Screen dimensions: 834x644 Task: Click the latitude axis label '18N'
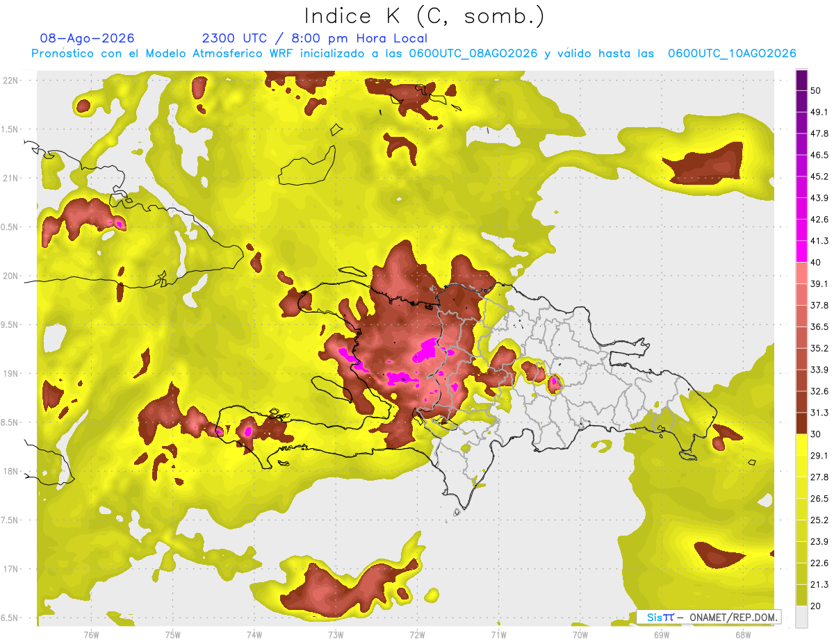[11, 471]
